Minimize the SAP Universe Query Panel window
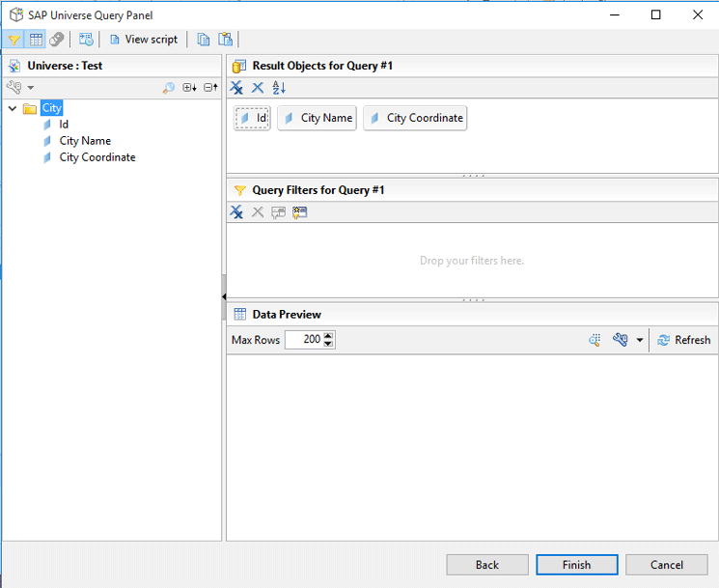The image size is (719, 588). pos(615,14)
